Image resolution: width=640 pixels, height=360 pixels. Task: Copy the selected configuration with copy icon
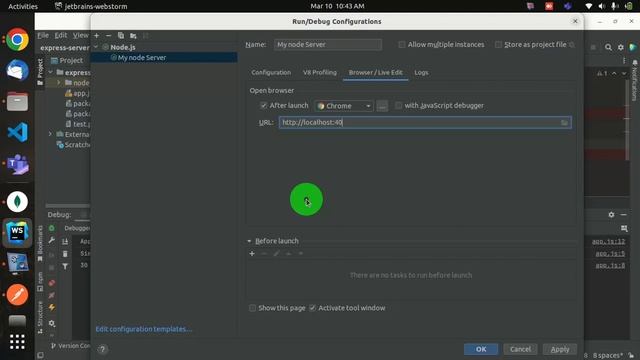(121, 36)
